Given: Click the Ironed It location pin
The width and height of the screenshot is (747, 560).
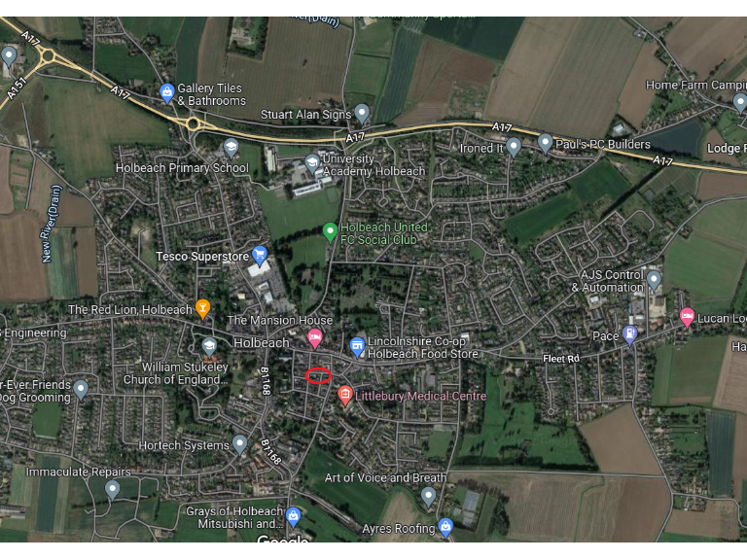Looking at the screenshot, I should (x=514, y=147).
